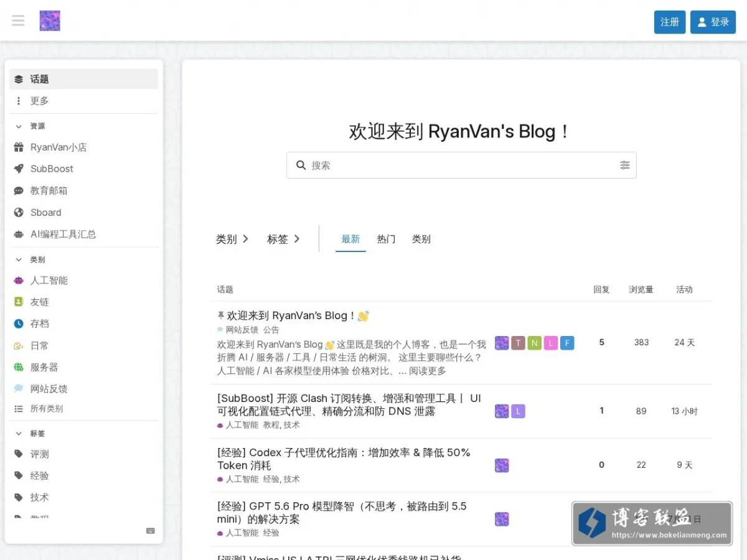This screenshot has height=560, width=747.
Task: Open the Codex 子代理优化指南 topic
Action: [x=344, y=459]
